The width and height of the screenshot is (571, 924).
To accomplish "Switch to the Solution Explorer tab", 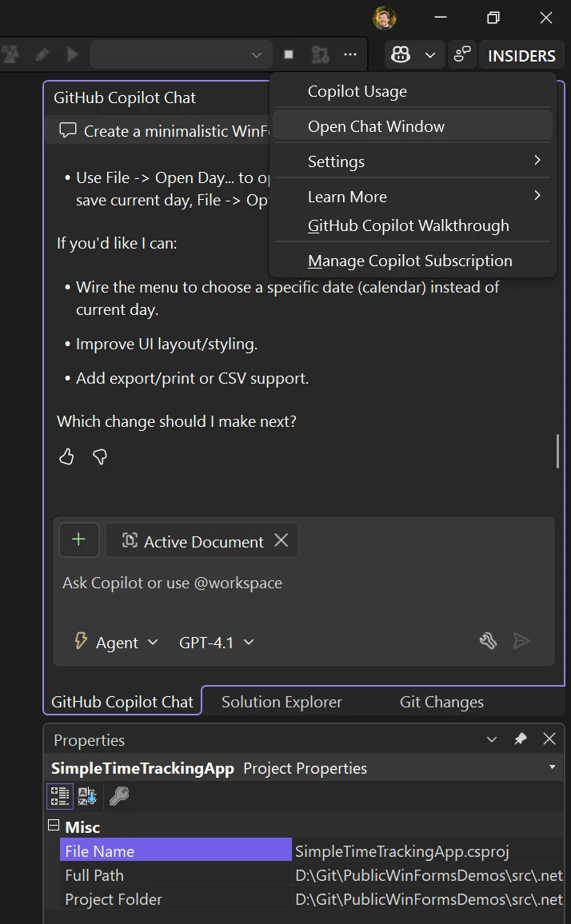I will [282, 701].
